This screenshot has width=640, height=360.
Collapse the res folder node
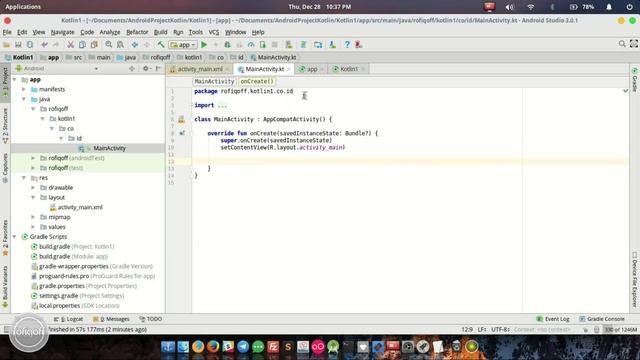click(24, 178)
